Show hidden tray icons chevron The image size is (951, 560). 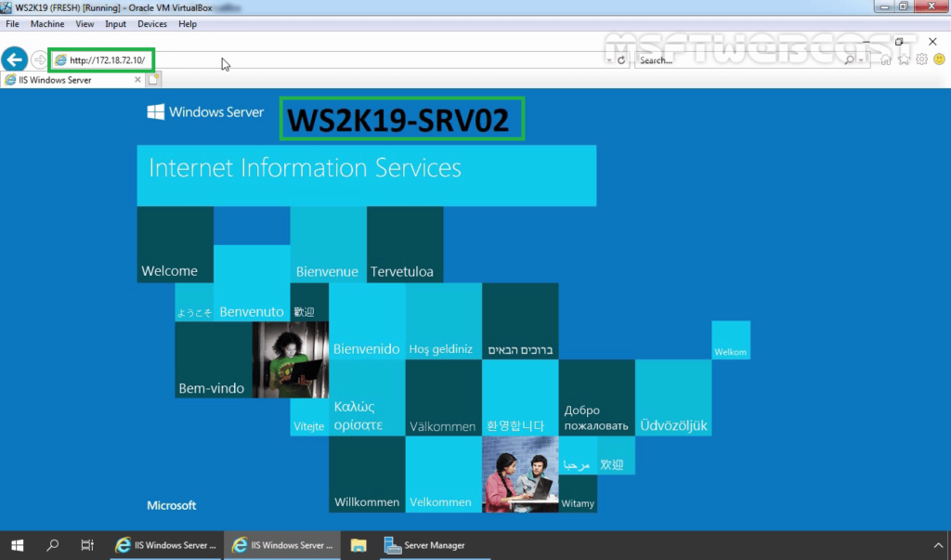938,545
